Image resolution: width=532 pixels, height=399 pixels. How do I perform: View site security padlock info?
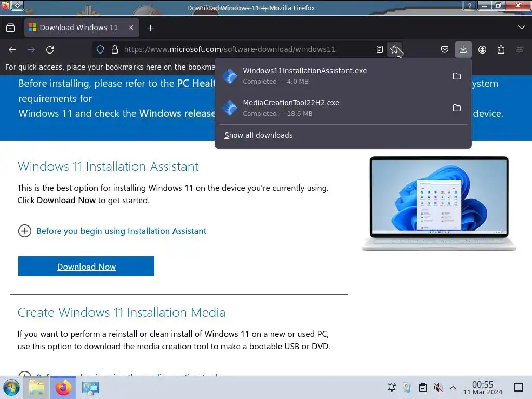[x=115, y=49]
